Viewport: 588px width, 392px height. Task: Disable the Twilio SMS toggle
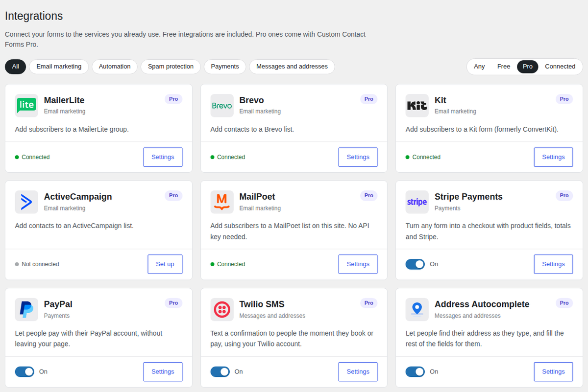coord(220,372)
